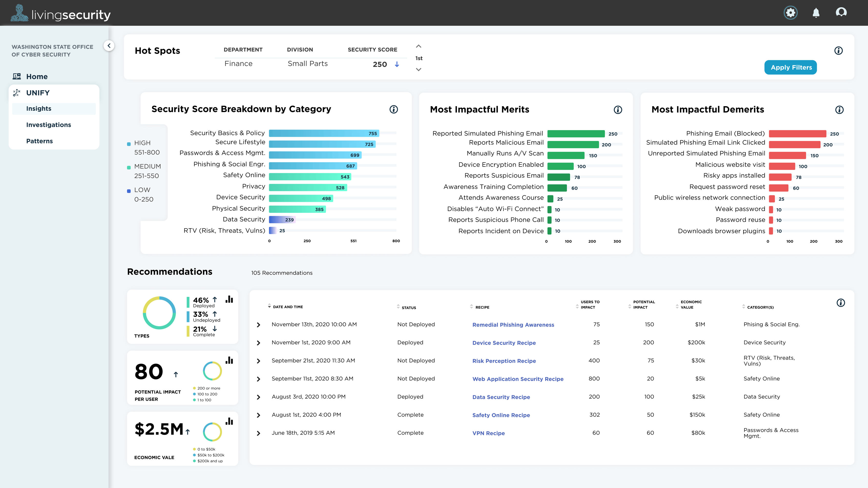Viewport: 868px width, 488px height.
Task: Open Most Impactful Merits info icon
Action: tap(618, 110)
